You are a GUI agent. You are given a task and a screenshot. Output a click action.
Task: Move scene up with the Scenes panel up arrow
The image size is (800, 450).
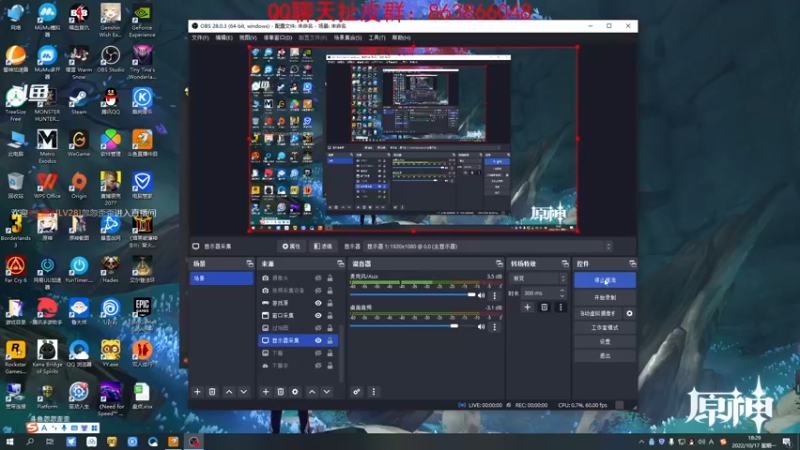[229, 392]
